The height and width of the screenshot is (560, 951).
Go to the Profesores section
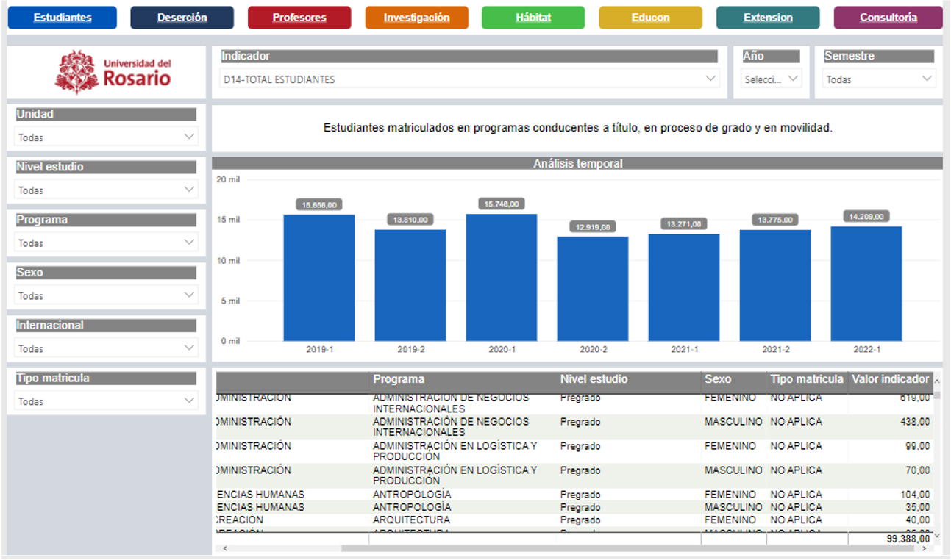click(299, 18)
